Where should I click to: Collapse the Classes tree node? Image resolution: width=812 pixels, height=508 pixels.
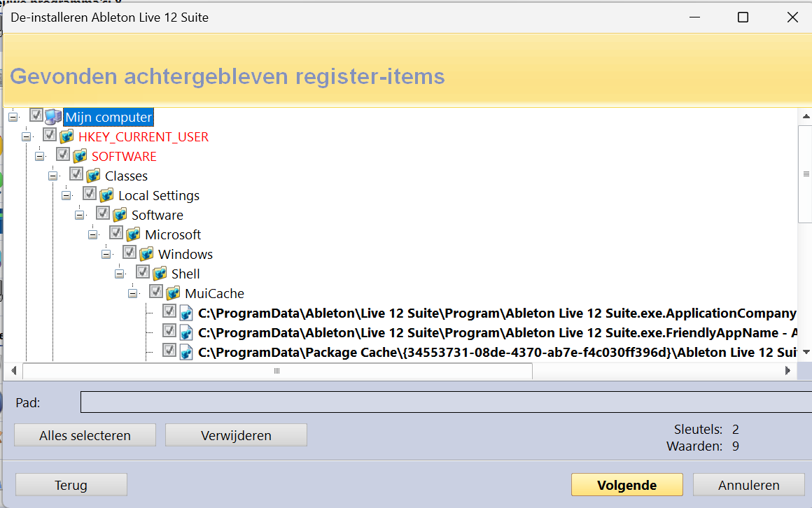(52, 176)
